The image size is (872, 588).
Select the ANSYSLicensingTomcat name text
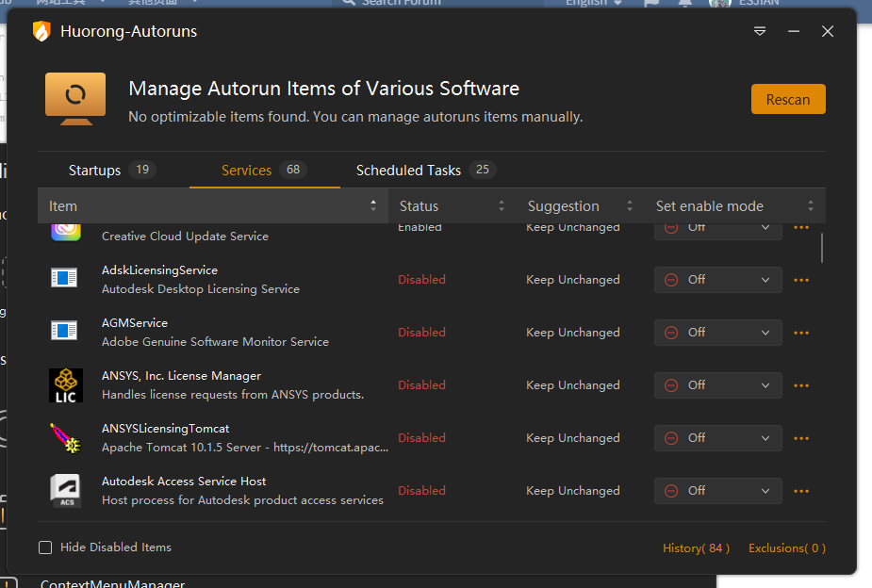tap(165, 429)
